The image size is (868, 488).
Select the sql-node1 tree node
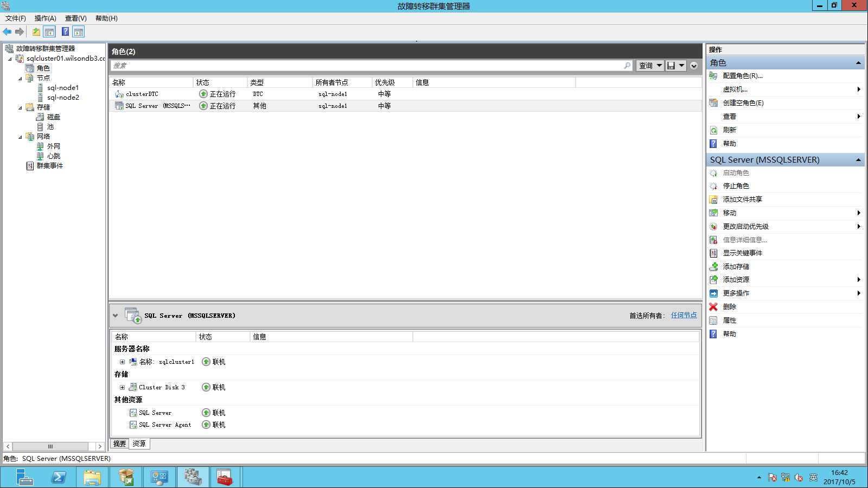pyautogui.click(x=62, y=88)
